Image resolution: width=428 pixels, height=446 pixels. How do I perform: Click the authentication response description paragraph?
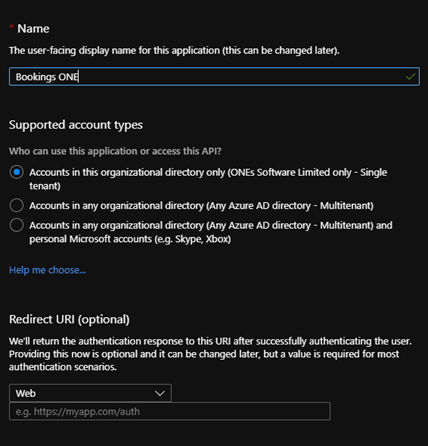tap(210, 354)
